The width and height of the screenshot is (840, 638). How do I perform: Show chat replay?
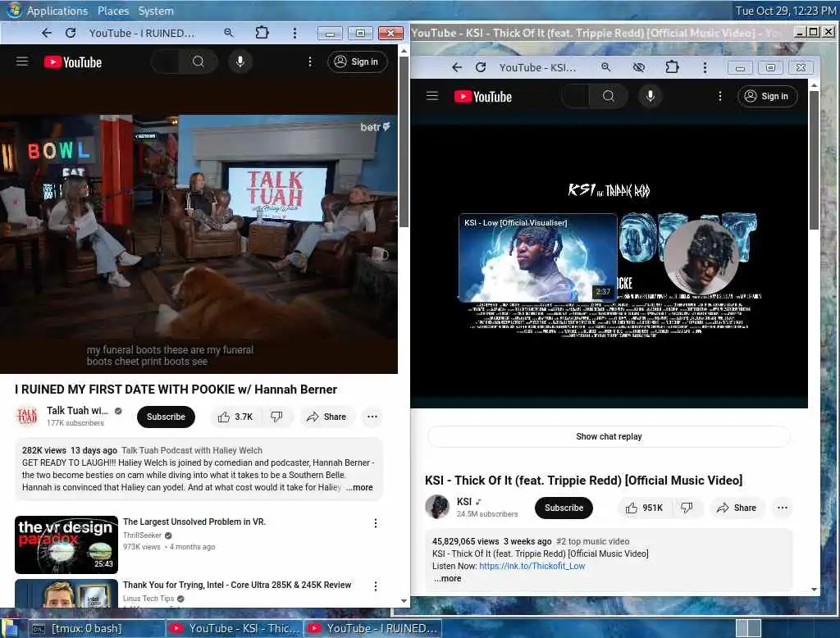609,436
